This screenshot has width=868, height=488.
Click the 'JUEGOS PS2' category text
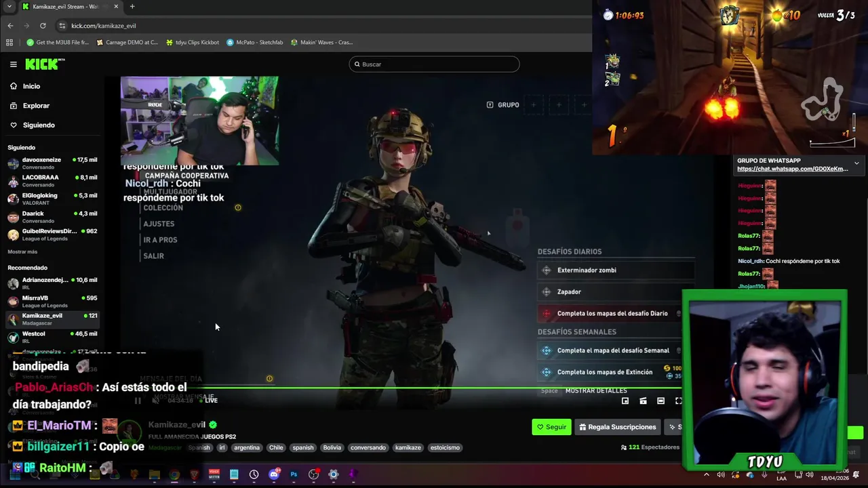tap(218, 436)
